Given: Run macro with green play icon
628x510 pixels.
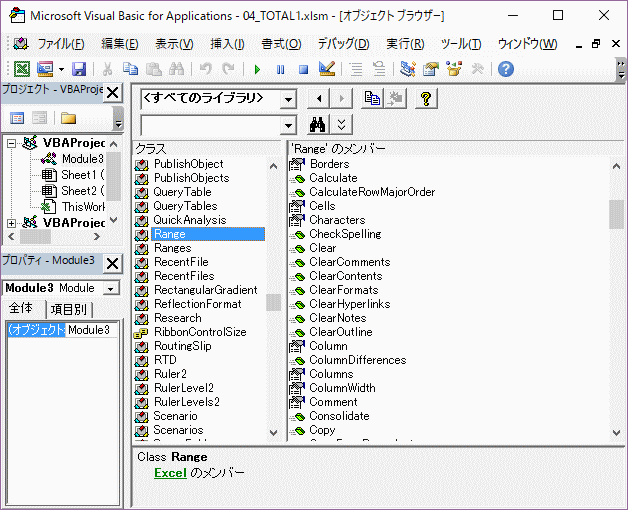Looking at the screenshot, I should click(258, 70).
